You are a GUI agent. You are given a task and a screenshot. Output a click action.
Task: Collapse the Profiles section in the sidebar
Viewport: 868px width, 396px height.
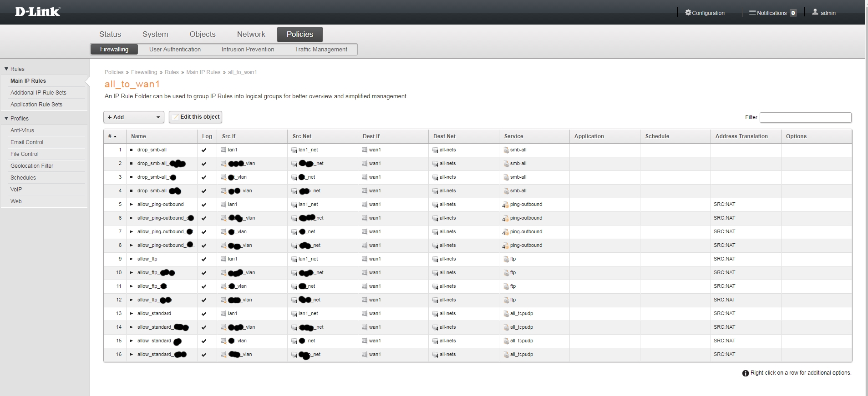(6, 119)
